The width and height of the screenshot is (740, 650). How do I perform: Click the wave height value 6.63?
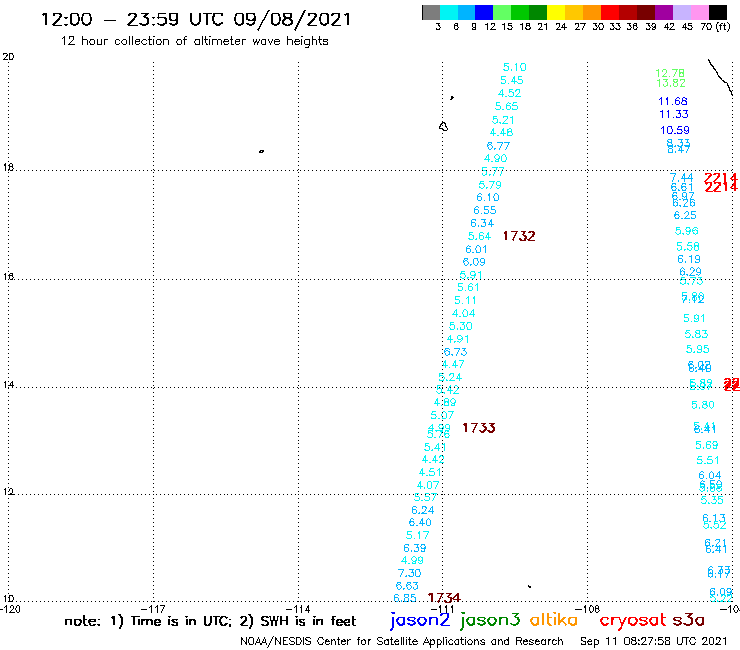(x=407, y=586)
